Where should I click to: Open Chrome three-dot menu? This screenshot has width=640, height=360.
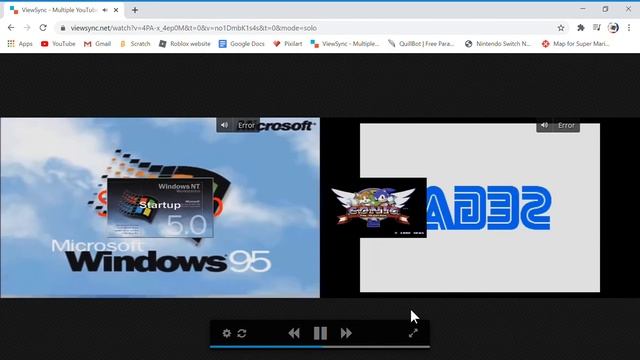[629, 28]
